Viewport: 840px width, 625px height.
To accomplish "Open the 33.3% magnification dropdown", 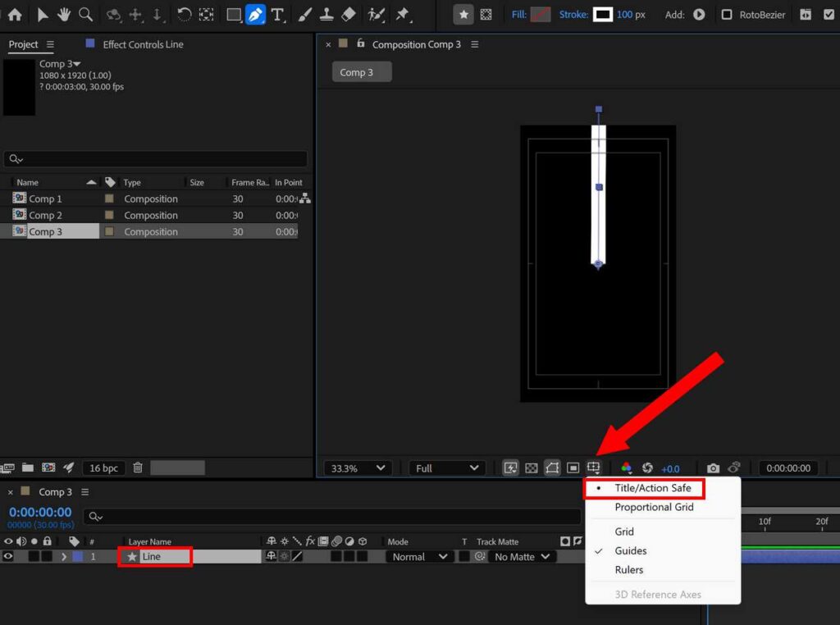I will [358, 468].
